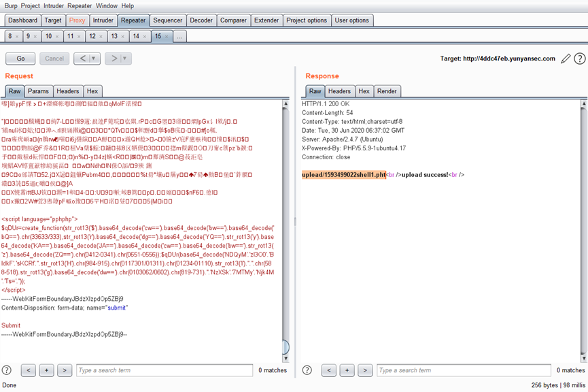This screenshot has height=392, width=588.
Task: Switch to the Decoder tab
Action: (201, 20)
